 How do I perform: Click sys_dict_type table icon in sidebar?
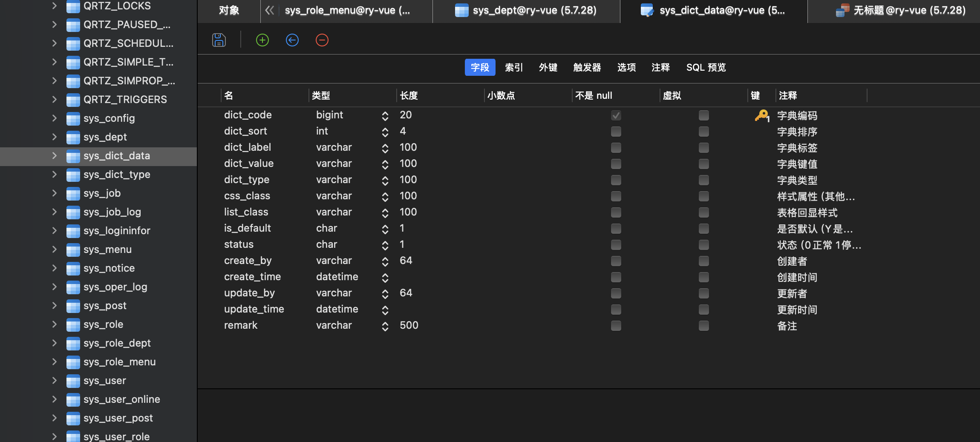click(x=73, y=175)
